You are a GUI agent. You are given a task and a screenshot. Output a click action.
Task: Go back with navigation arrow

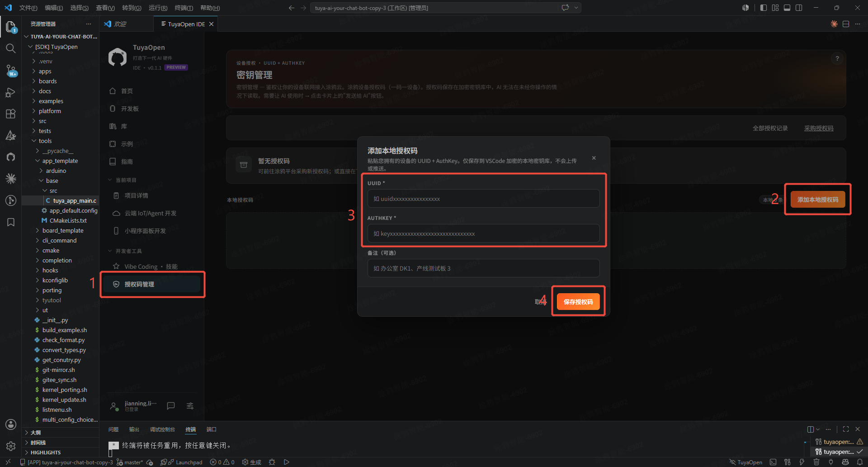(x=292, y=8)
